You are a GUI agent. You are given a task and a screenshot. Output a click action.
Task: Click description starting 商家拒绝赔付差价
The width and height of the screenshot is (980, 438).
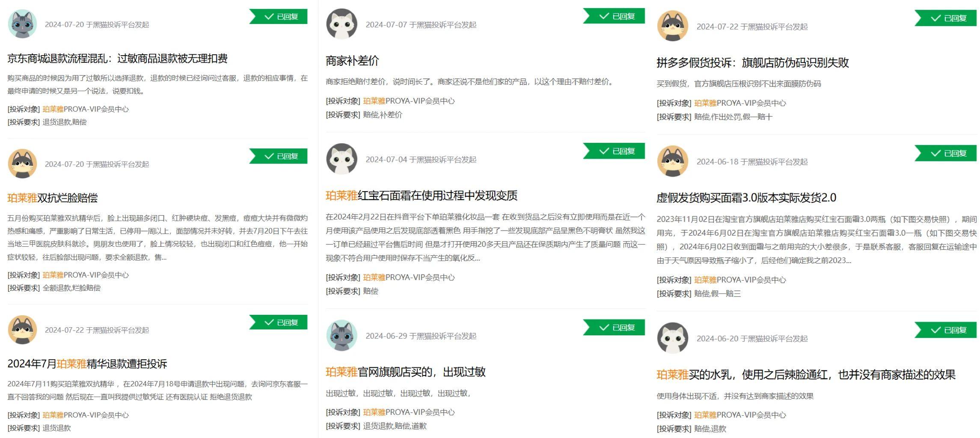469,82
